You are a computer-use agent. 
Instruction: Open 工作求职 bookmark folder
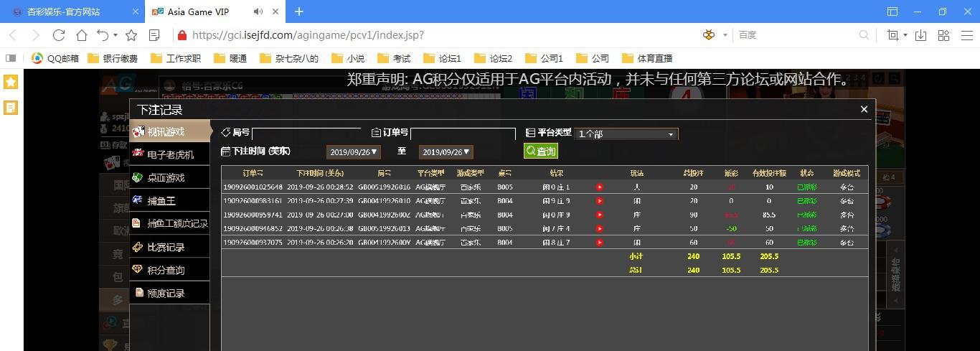pyautogui.click(x=176, y=58)
